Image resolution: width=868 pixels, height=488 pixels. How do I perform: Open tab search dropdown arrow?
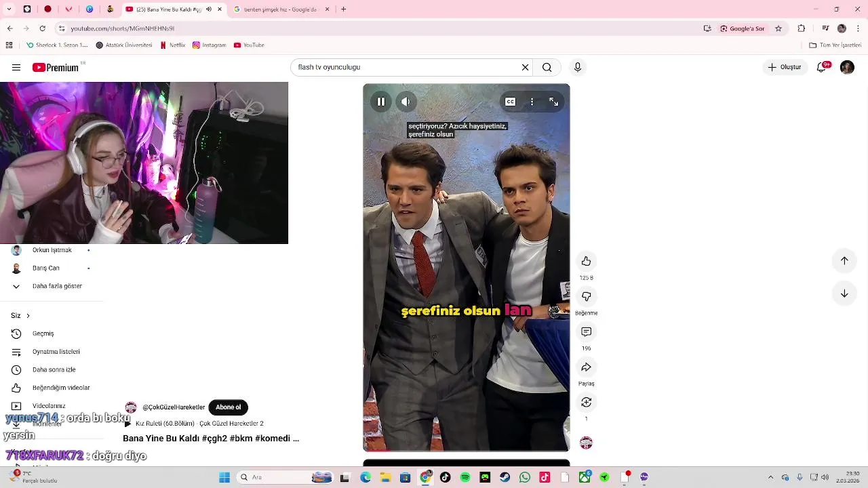coord(9,9)
